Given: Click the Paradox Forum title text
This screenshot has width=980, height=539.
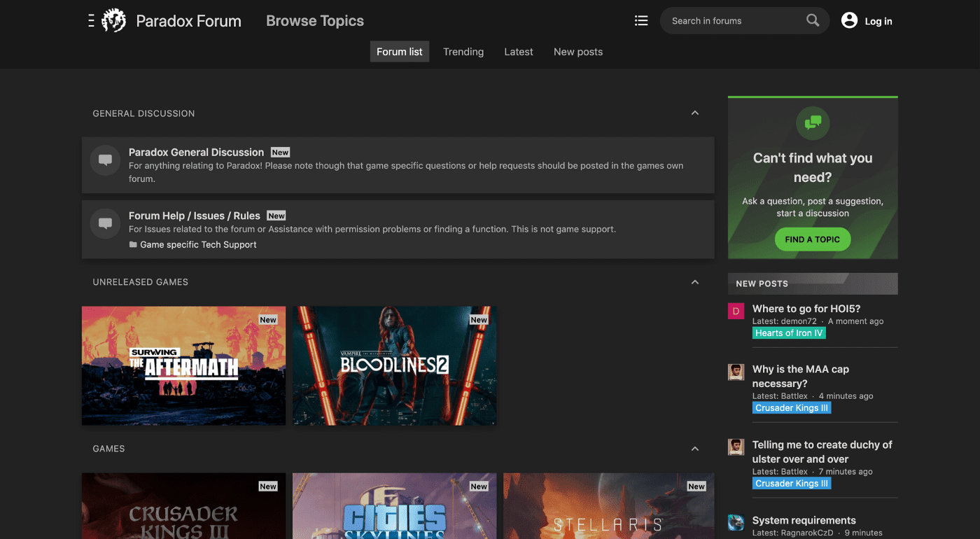Looking at the screenshot, I should 188,21.
